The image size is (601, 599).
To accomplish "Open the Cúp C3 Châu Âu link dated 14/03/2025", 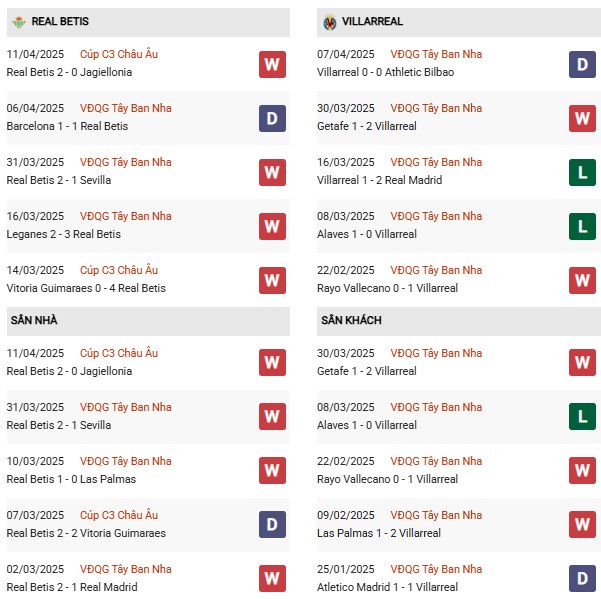I will pyautogui.click(x=119, y=270).
